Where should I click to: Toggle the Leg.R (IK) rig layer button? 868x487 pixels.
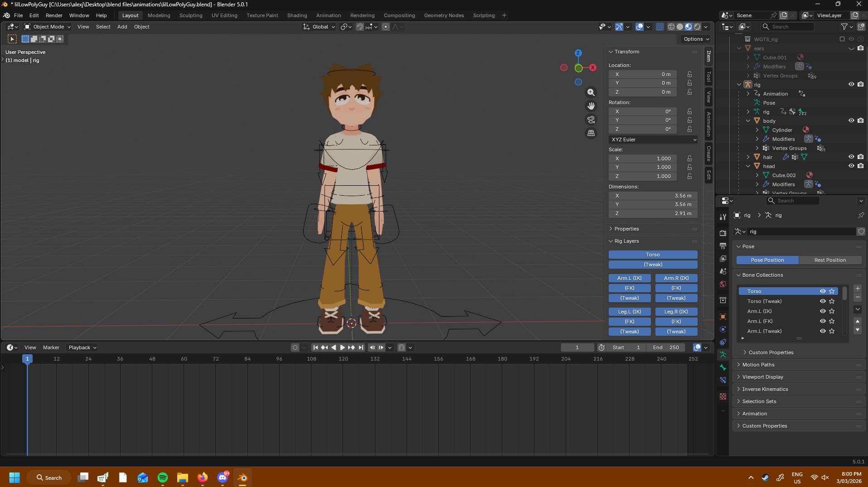676,312
